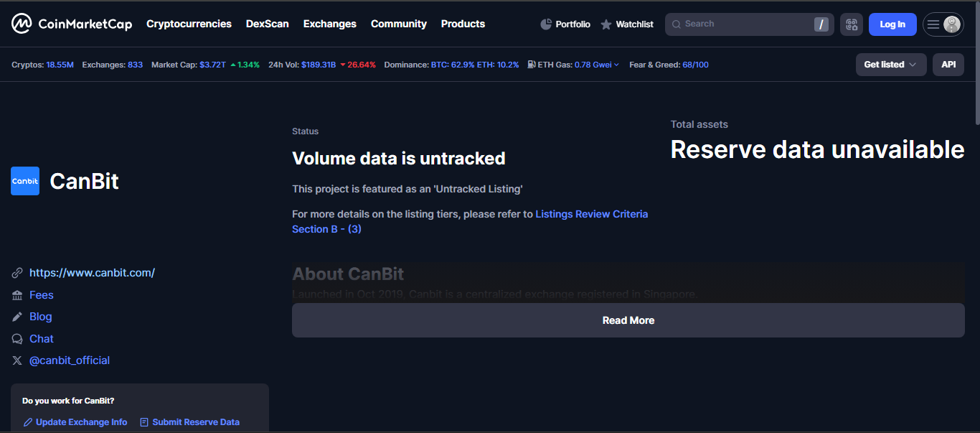Click the Exchanges 833 value
The height and width of the screenshot is (433, 980).
click(x=135, y=65)
